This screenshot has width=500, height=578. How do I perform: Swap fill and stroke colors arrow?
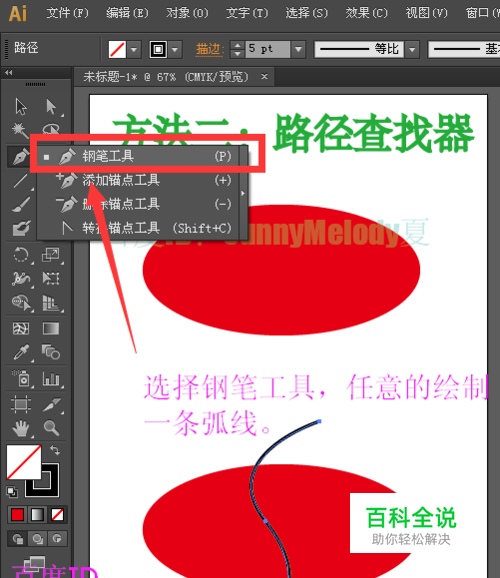[x=55, y=450]
